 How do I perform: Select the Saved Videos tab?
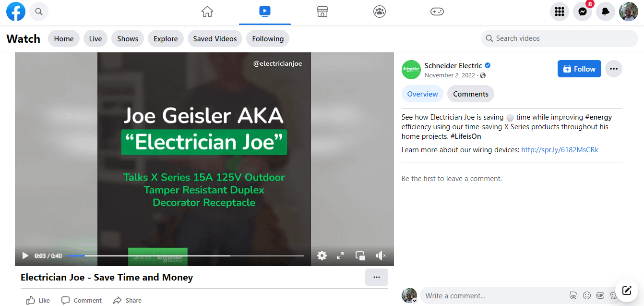pos(215,39)
